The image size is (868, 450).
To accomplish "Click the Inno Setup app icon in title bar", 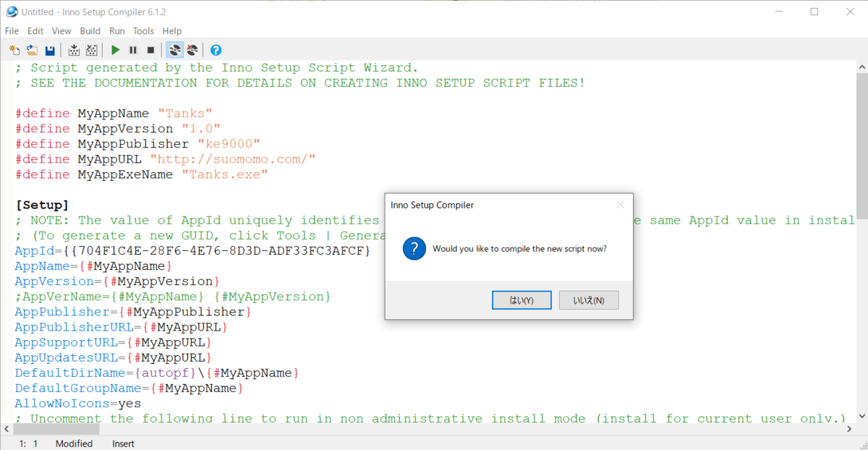I will [12, 12].
